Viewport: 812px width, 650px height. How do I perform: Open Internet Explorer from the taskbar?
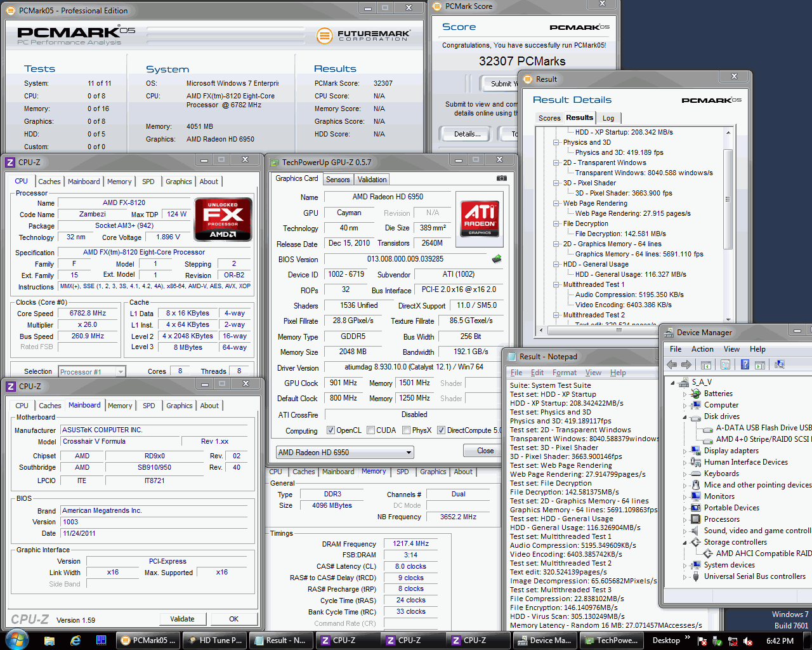click(x=75, y=640)
